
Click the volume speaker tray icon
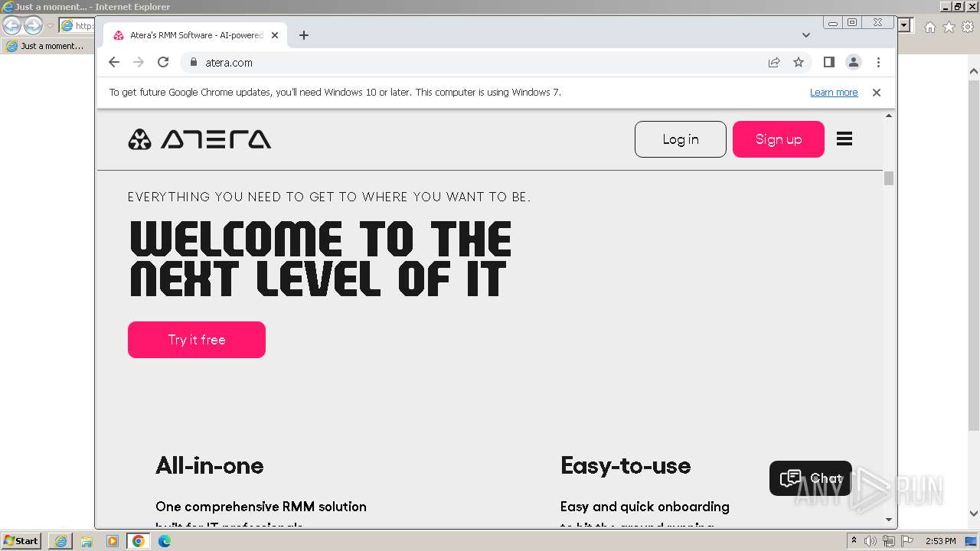pos(871,541)
